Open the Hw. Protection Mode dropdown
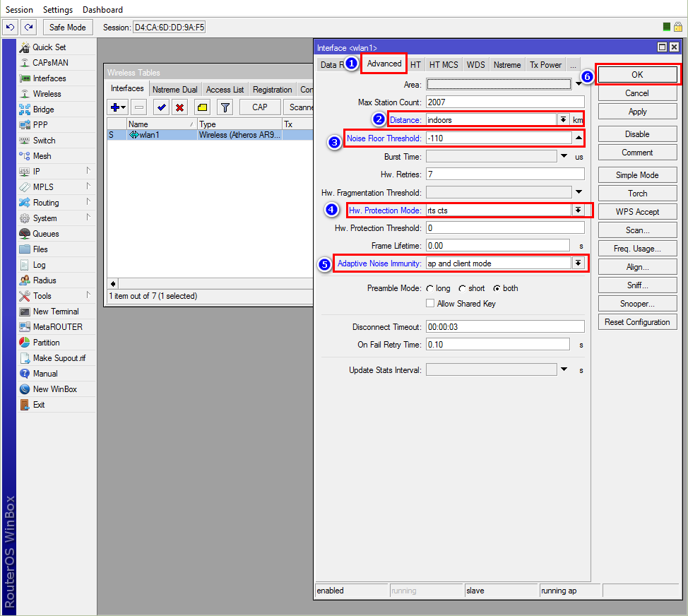This screenshot has width=688, height=616. (579, 210)
